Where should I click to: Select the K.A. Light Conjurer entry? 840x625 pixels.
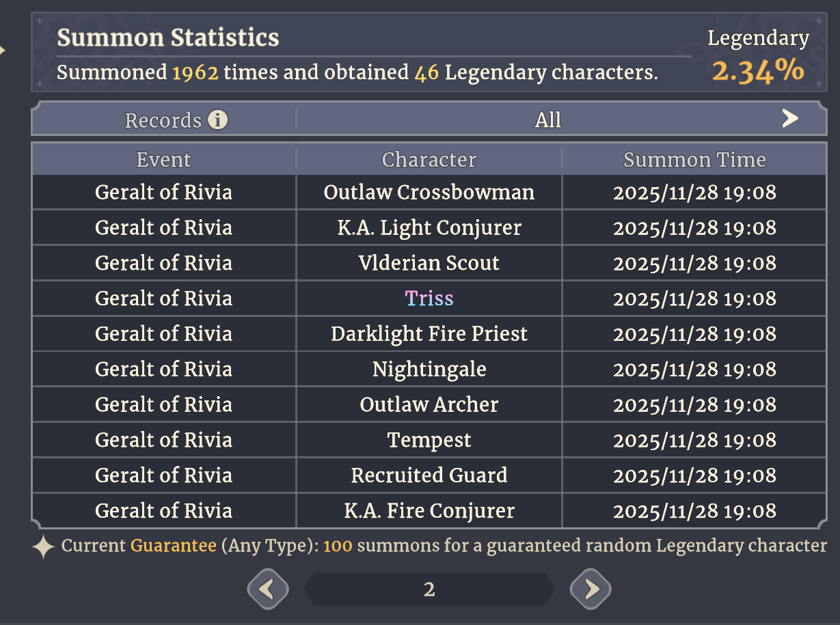point(429,227)
